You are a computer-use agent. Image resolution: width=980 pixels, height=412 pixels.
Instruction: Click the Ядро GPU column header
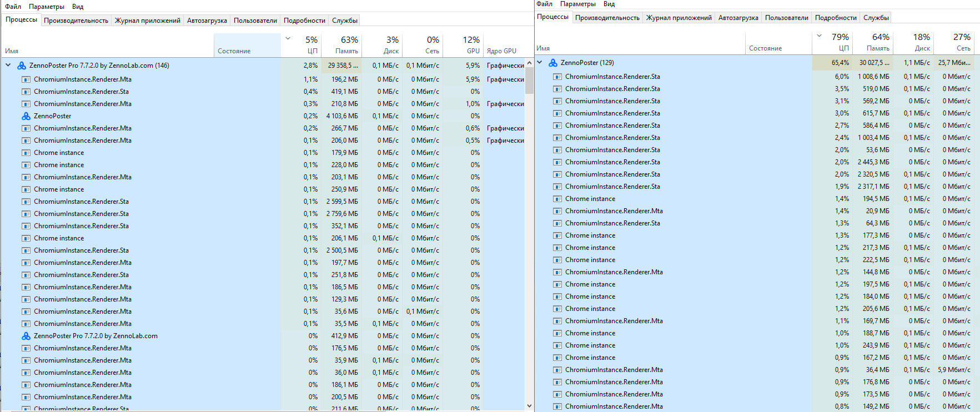click(x=504, y=45)
